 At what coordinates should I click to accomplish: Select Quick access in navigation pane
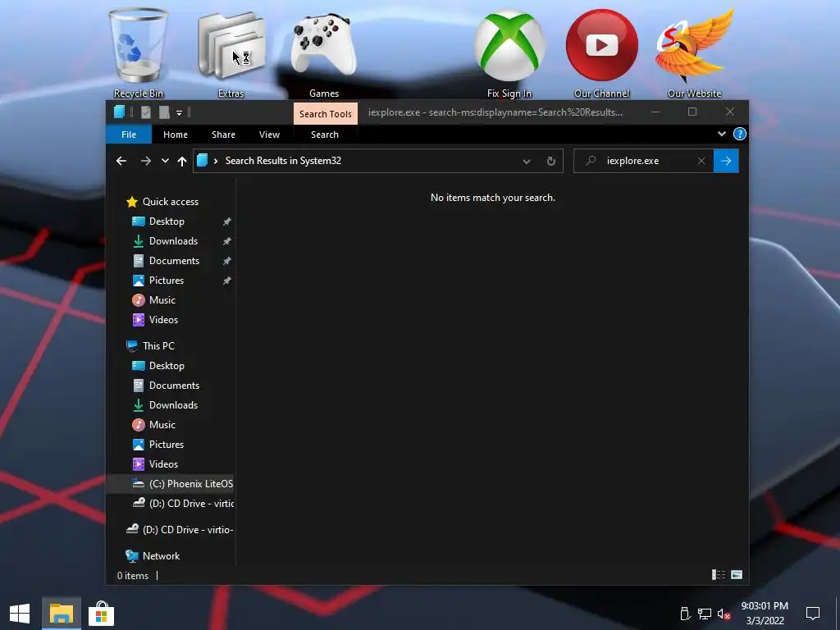pyautogui.click(x=171, y=202)
